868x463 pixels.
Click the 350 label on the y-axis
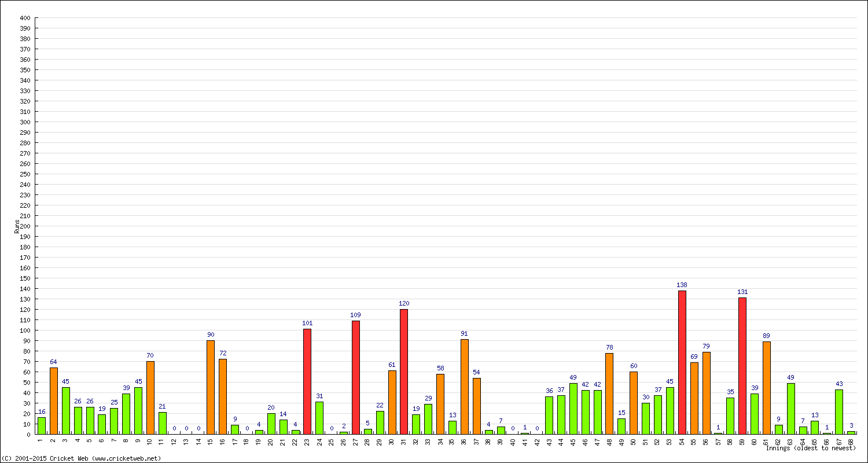24,70
